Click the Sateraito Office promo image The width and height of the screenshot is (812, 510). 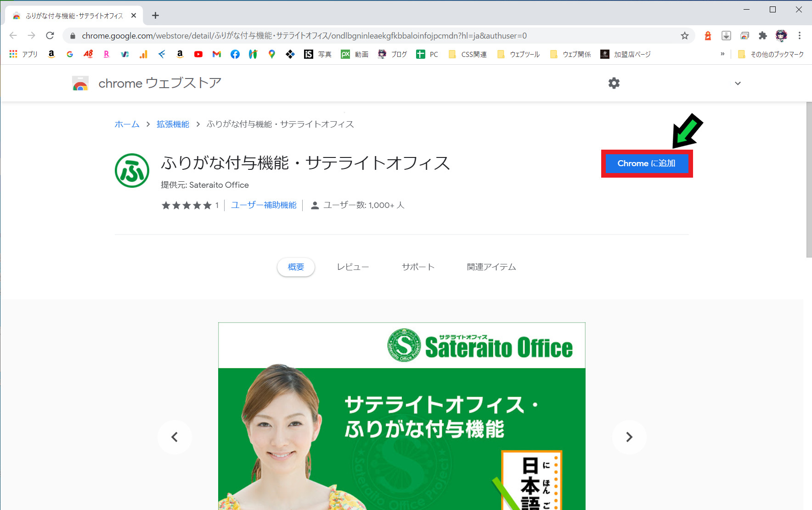point(402,416)
